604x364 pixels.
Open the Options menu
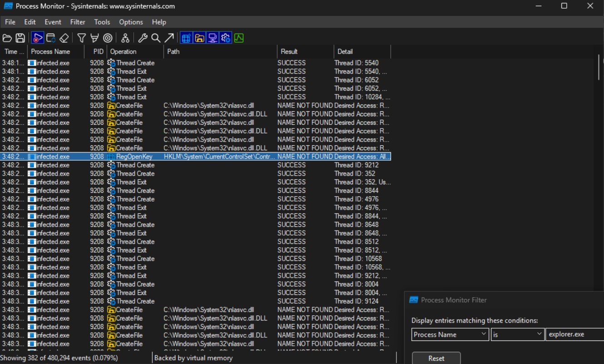tap(131, 22)
